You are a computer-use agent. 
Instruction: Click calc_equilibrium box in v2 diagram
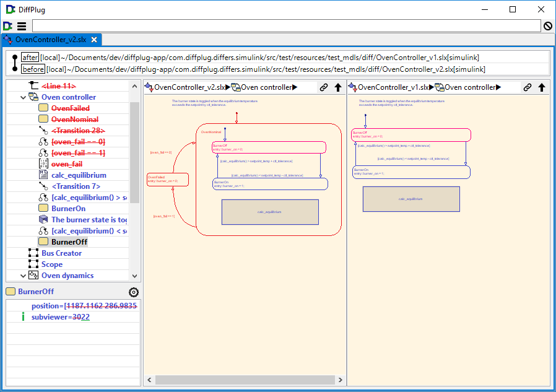pyautogui.click(x=270, y=212)
